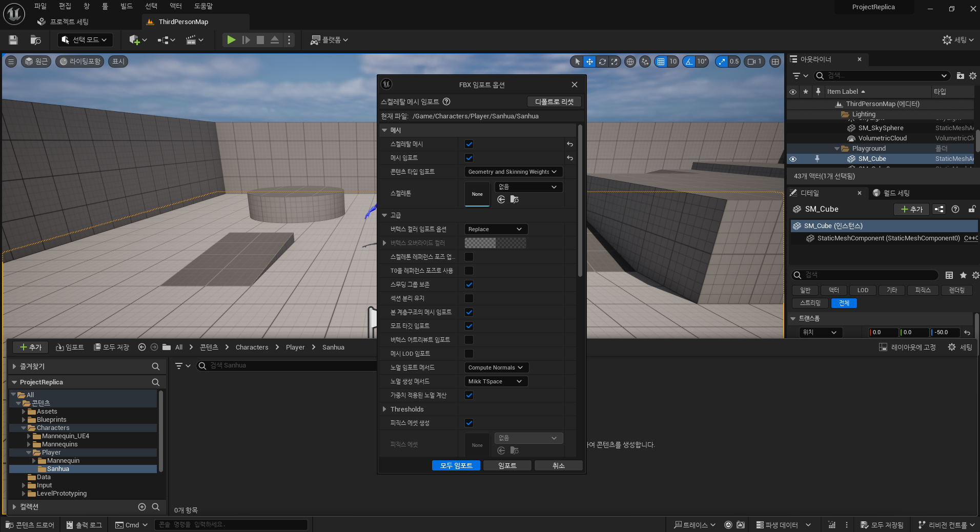Enable 메시 LOD 임포트 checkbox
This screenshot has height=532, width=980.
tap(469, 354)
